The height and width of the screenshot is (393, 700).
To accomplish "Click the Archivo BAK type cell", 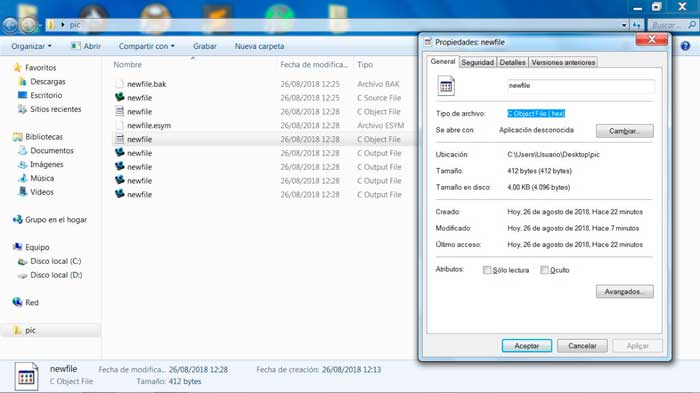I will point(378,84).
